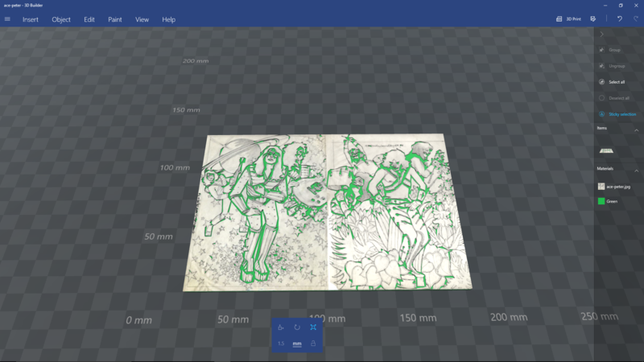Image resolution: width=644 pixels, height=362 pixels.
Task: Select the model thumbnail under Items
Action: pos(606,150)
